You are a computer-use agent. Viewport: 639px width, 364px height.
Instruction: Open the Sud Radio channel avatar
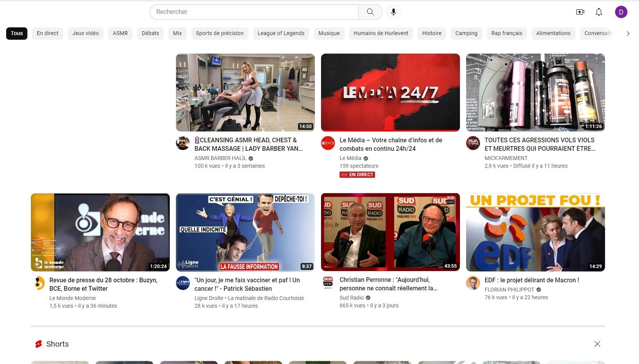coord(328,283)
